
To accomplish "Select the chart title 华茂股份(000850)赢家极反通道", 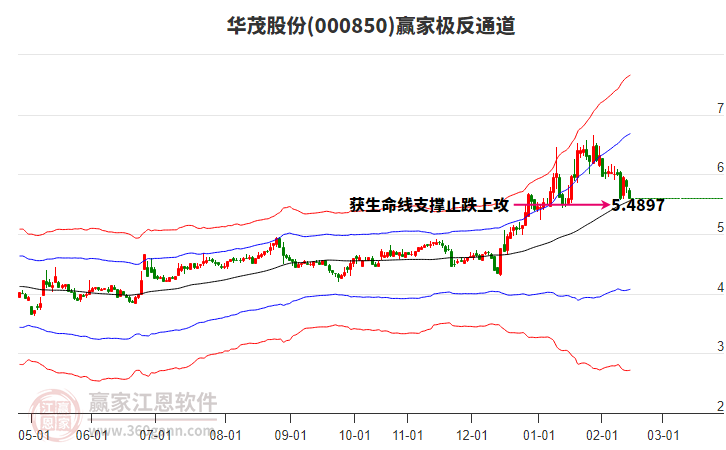I will (x=371, y=26).
